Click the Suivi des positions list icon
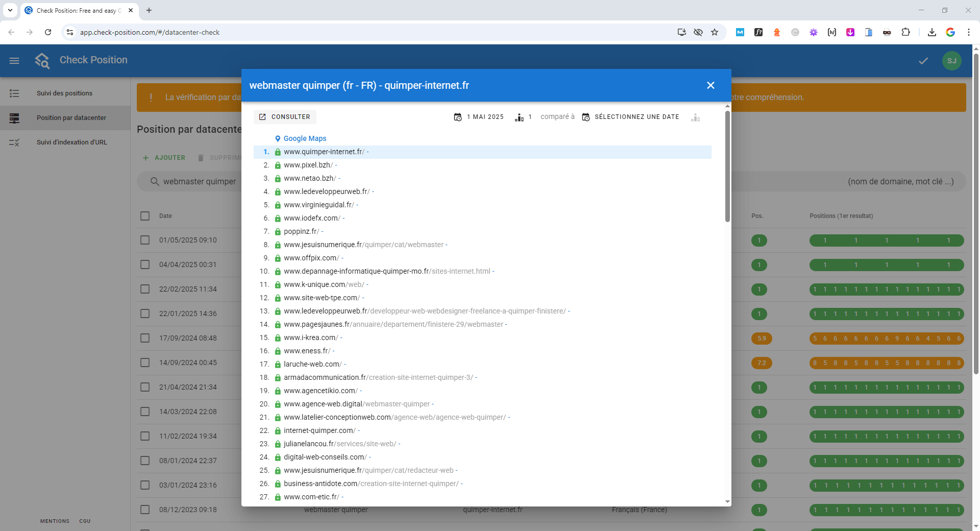Screen dimensions: 980x531 pyautogui.click(x=14, y=93)
